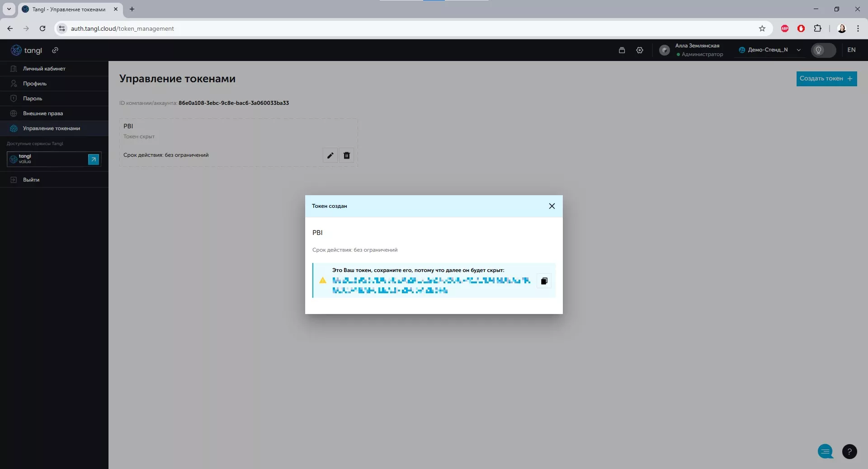Copy the created token to clipboard
The height and width of the screenshot is (469, 868).
(x=544, y=281)
